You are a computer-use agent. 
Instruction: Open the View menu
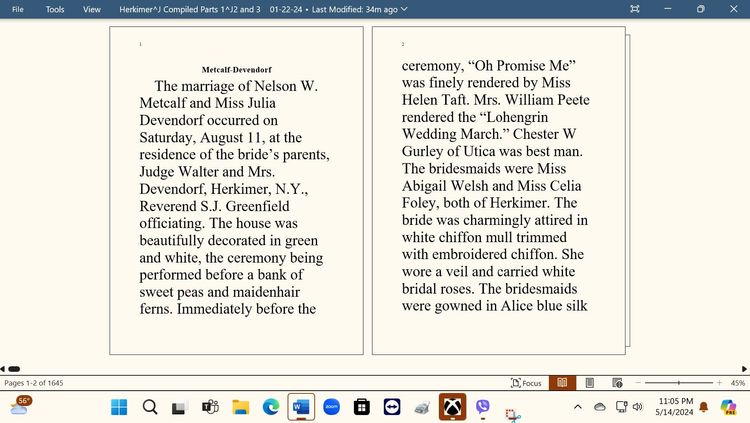click(92, 9)
